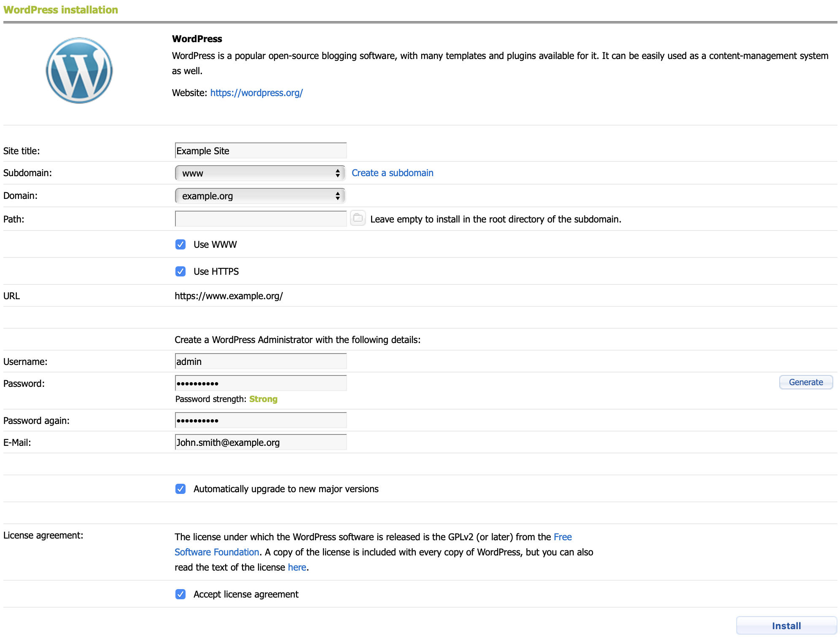Click the bold 'WordPress' title text
This screenshot has width=840, height=638.
pyautogui.click(x=197, y=39)
